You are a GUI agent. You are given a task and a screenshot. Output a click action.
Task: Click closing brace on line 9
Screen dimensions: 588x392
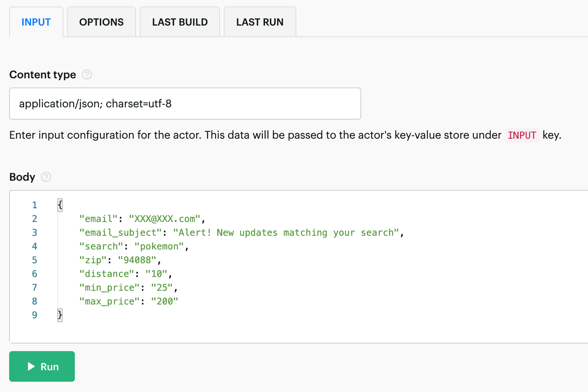60,315
